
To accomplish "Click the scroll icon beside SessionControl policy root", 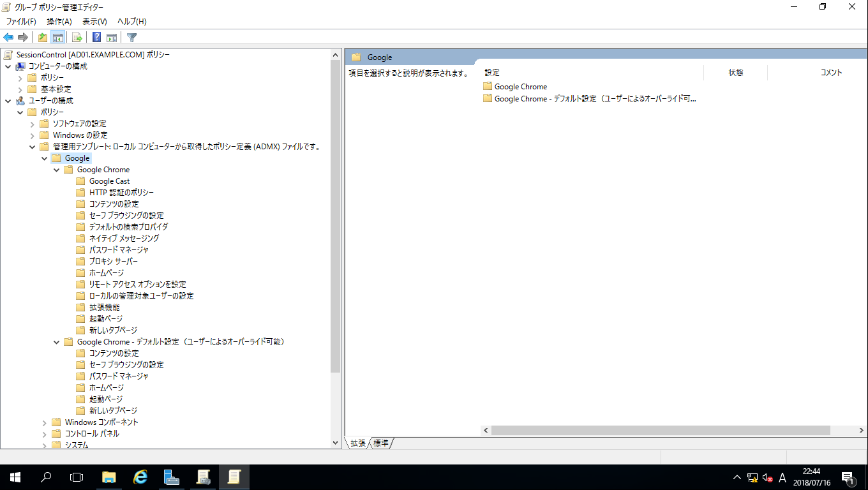I will [x=8, y=55].
